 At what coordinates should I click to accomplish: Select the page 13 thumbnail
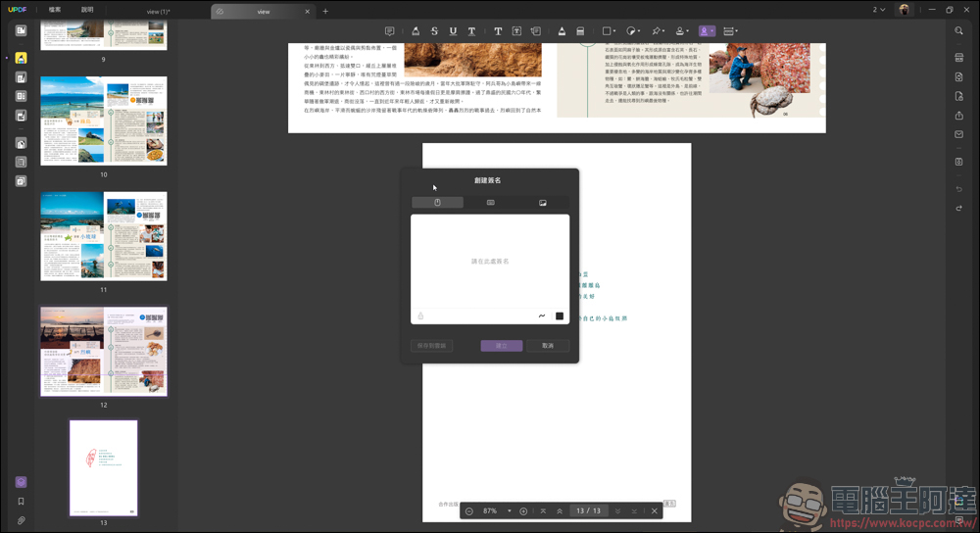tap(104, 468)
